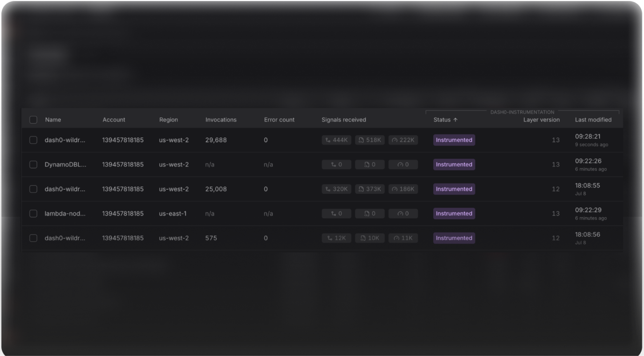644x356 pixels.
Task: Click the 18:08:55 last modified time
Action: (x=587, y=186)
